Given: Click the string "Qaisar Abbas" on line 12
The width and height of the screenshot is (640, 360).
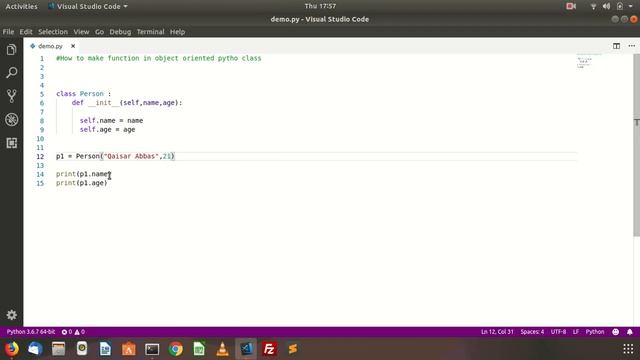Looking at the screenshot, I should click(131, 156).
